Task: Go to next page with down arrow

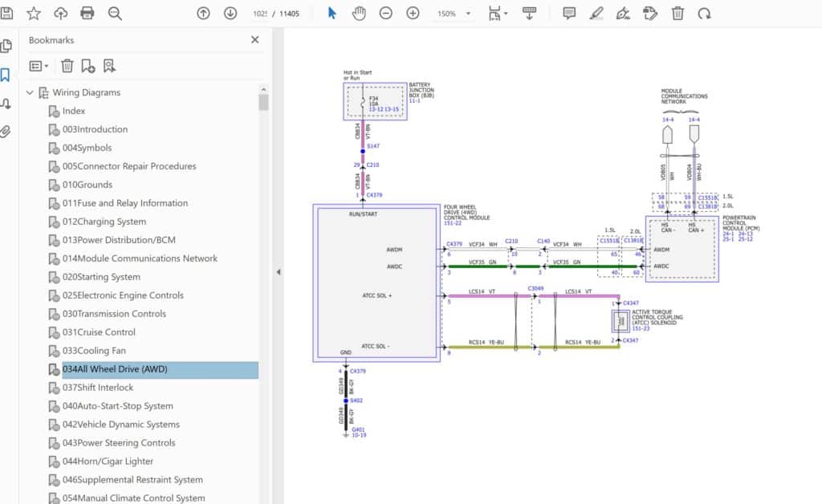Action: coord(230,13)
